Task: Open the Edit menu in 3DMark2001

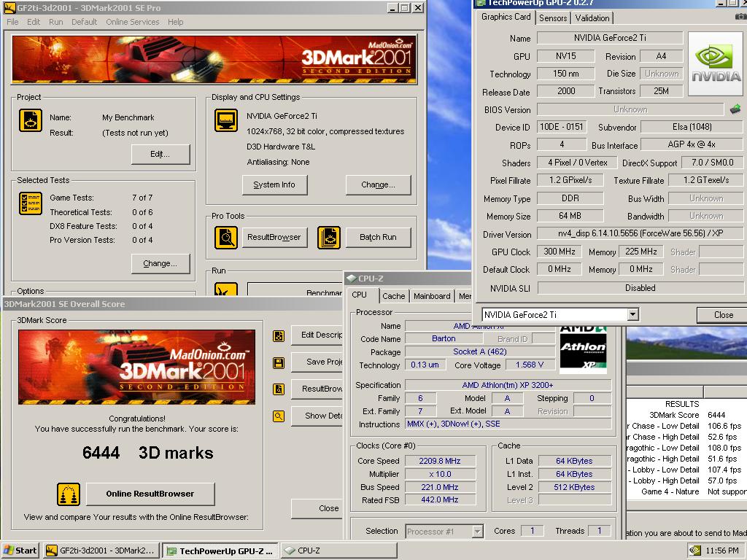Action: [34, 22]
